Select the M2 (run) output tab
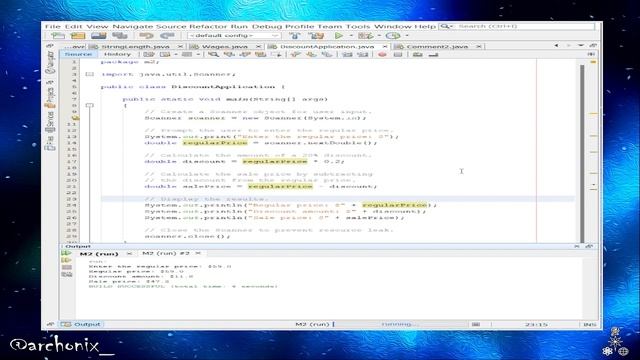 click(99, 254)
